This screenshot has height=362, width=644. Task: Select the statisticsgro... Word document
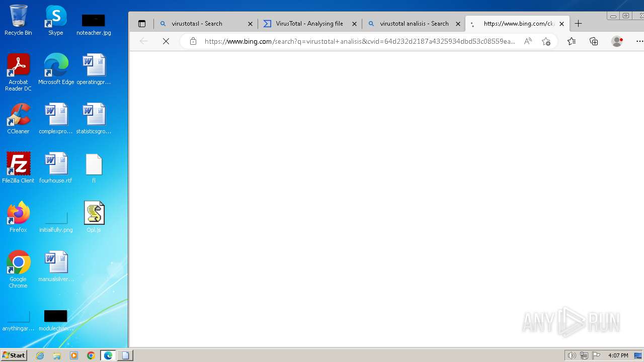coord(94,119)
